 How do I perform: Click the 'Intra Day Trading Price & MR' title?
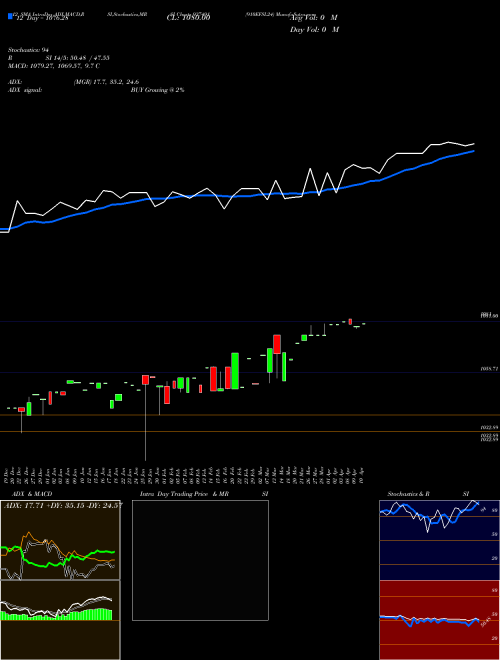coord(184,494)
